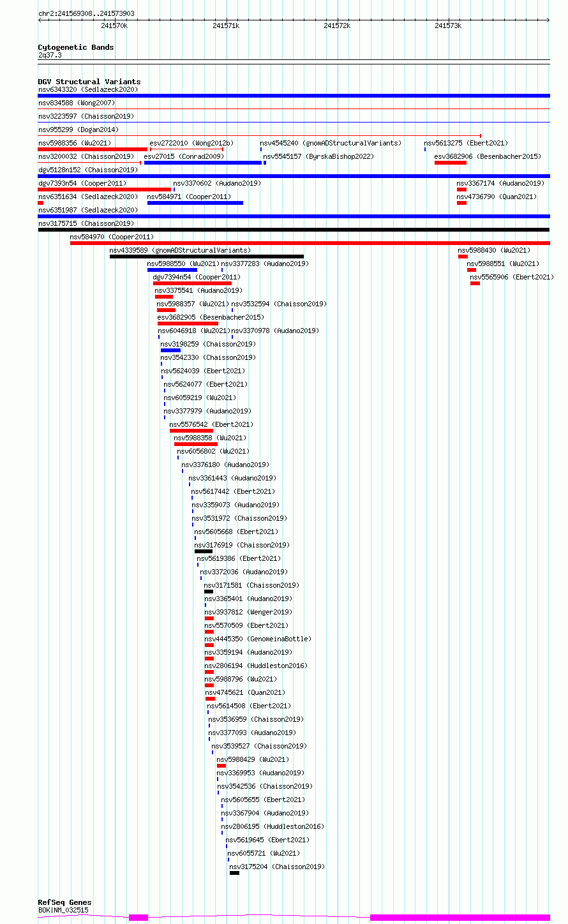Click the black bar under nsv4339589
Viewport: 568px width, 924px height.
click(207, 257)
